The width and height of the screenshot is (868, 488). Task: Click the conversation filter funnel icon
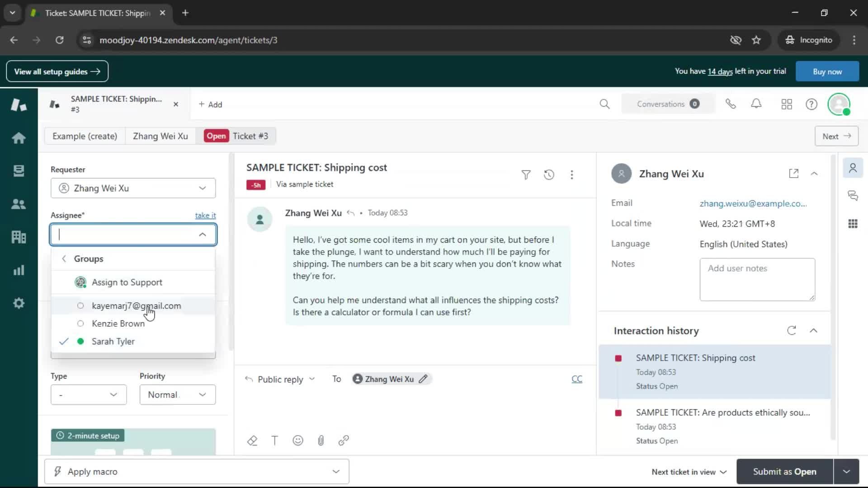pos(526,175)
